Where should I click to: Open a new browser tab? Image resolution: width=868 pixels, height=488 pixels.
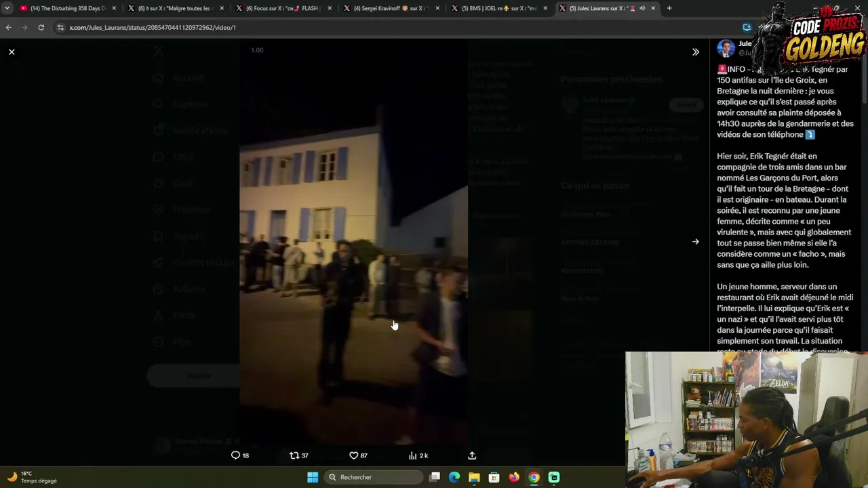(x=669, y=8)
